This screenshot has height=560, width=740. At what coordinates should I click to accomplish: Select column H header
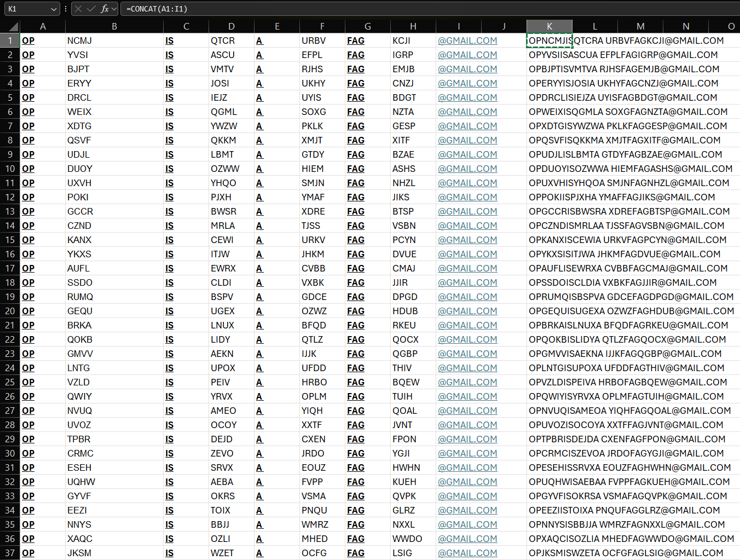(x=413, y=26)
